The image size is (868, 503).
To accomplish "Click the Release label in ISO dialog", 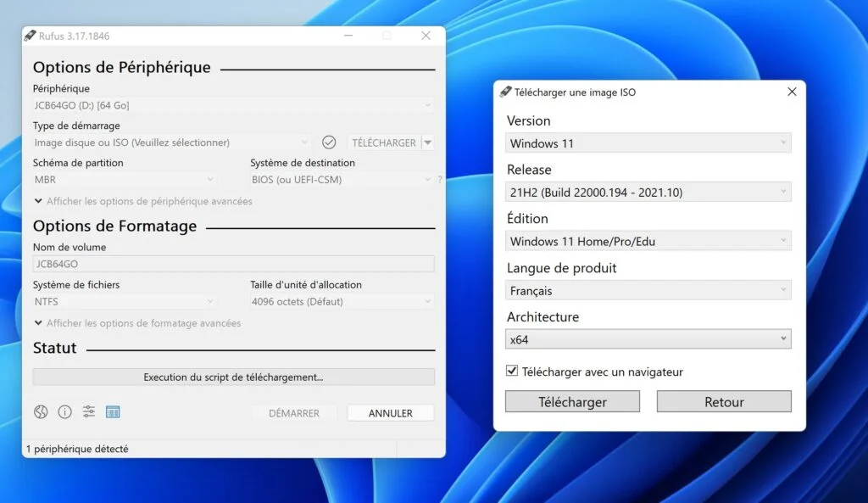I will coord(529,170).
